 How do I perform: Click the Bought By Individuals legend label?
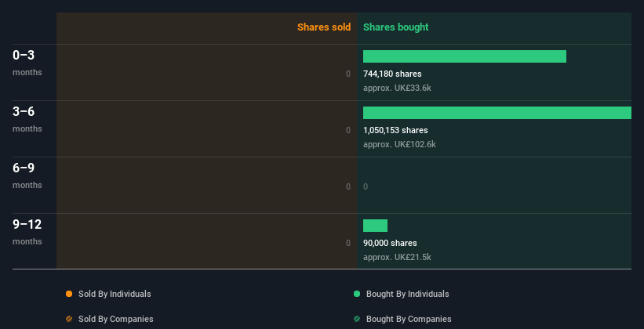[407, 294]
